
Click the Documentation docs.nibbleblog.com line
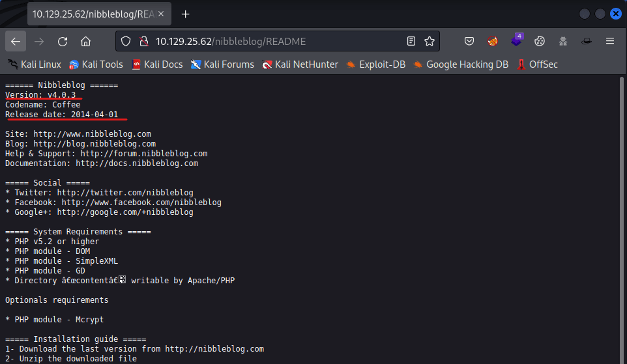[102, 163]
